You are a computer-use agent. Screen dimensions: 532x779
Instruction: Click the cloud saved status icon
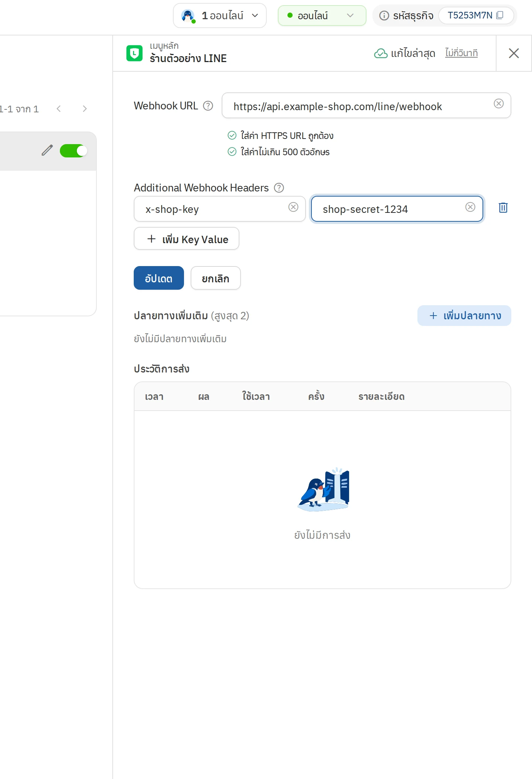point(381,54)
